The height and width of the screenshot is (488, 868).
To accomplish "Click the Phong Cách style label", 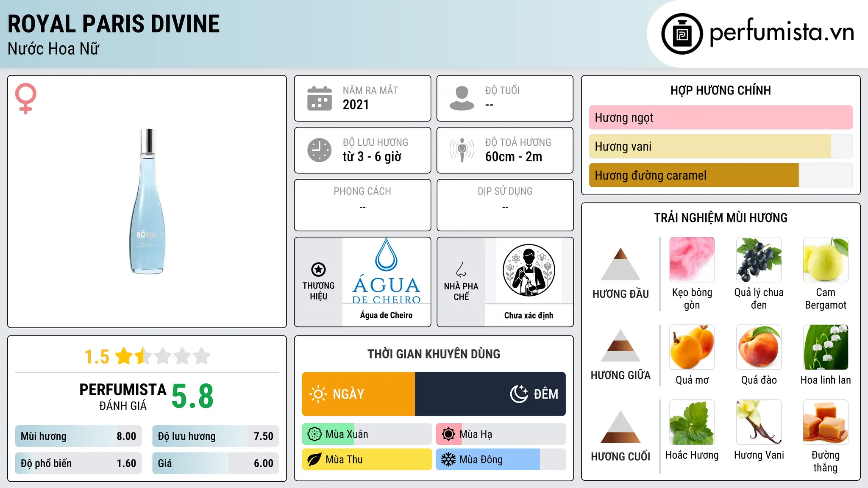I will click(x=362, y=191).
